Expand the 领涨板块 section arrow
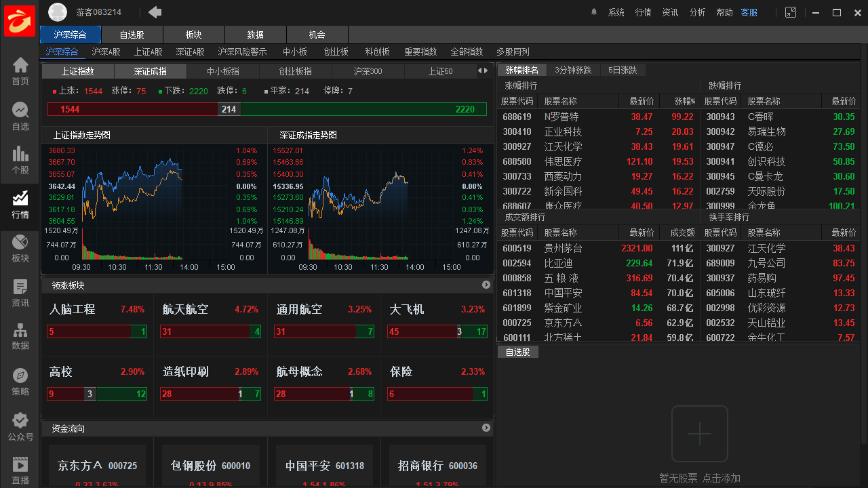 (486, 285)
